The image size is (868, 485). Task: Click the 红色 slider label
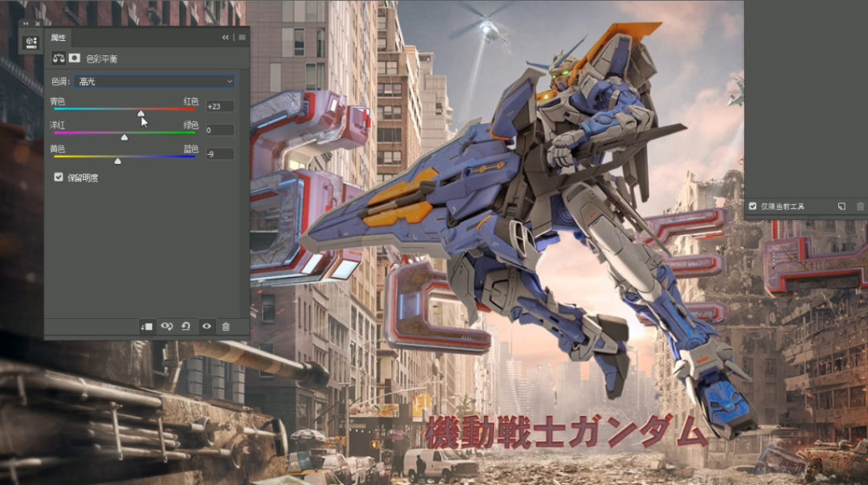click(191, 101)
